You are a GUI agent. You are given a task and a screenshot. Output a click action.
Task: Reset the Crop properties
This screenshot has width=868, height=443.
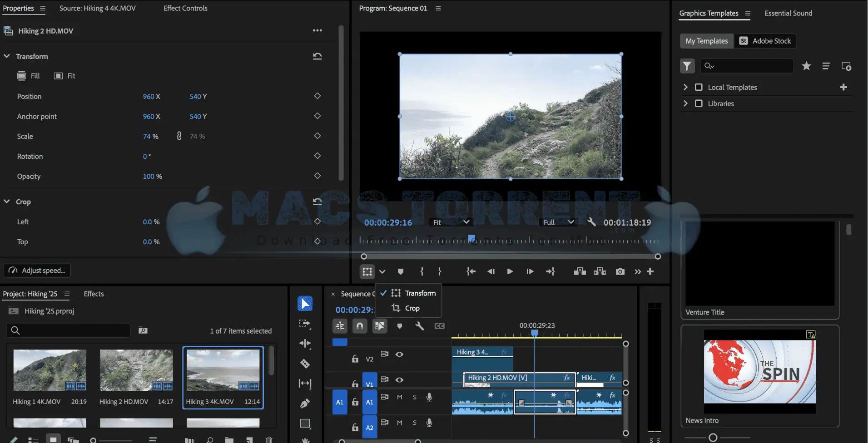[x=317, y=202]
